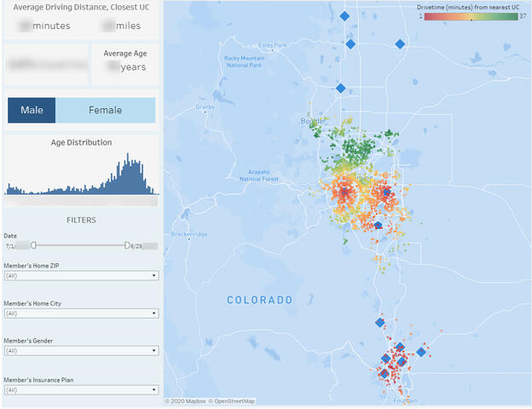Click the isolated diamond marker above the southern cluster
532x409 pixels.
coord(380,322)
